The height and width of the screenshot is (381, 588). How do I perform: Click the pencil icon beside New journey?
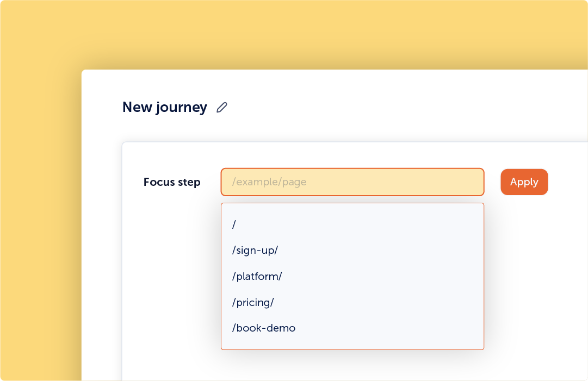[222, 108]
